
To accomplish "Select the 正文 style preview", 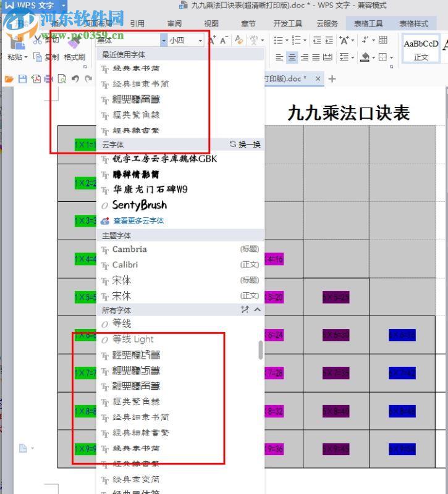I will pos(421,49).
